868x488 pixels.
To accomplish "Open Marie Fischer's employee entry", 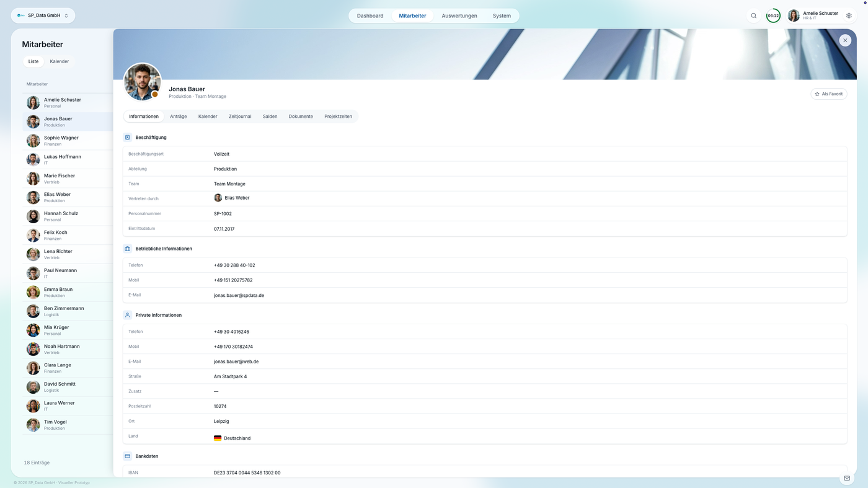I will pos(68,179).
